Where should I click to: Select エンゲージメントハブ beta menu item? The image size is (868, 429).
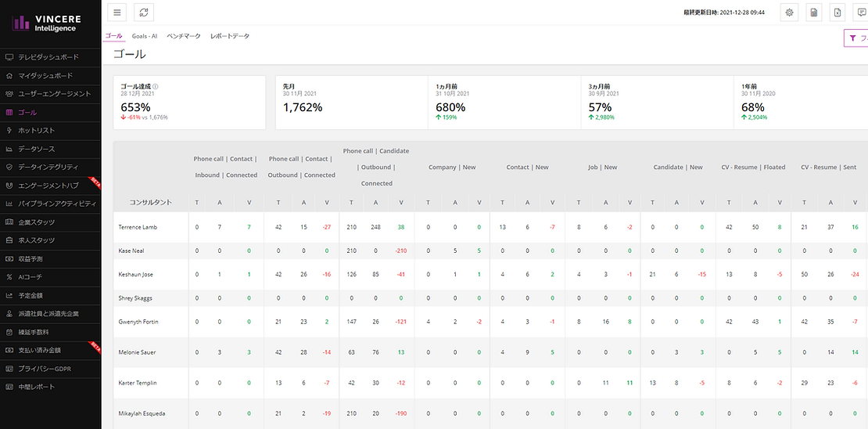(x=48, y=186)
